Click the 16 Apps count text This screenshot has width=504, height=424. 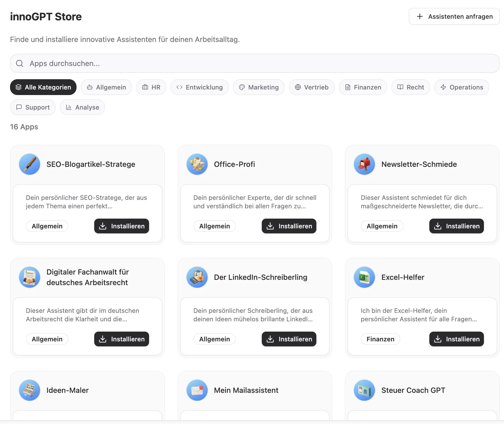pos(24,127)
